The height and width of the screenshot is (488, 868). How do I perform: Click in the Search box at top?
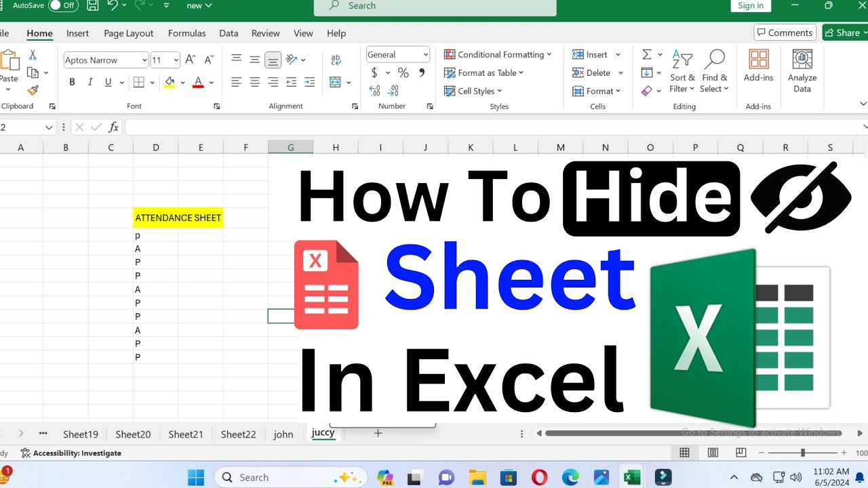click(435, 6)
